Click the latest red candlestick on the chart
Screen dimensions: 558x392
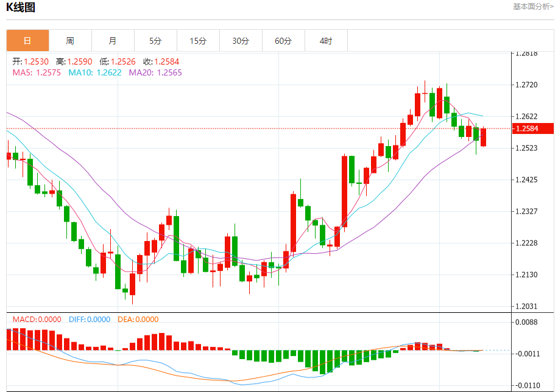(483, 138)
